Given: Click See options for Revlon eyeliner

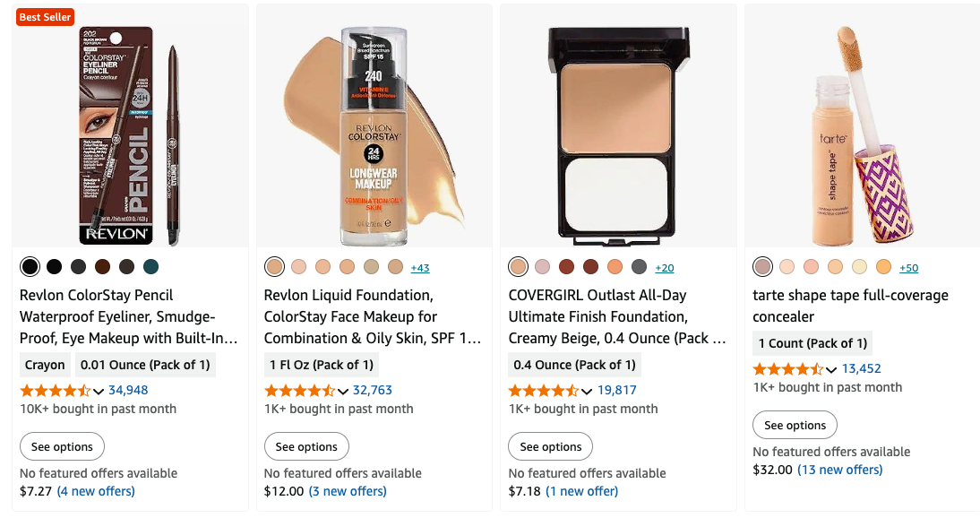Looking at the screenshot, I should [62, 446].
